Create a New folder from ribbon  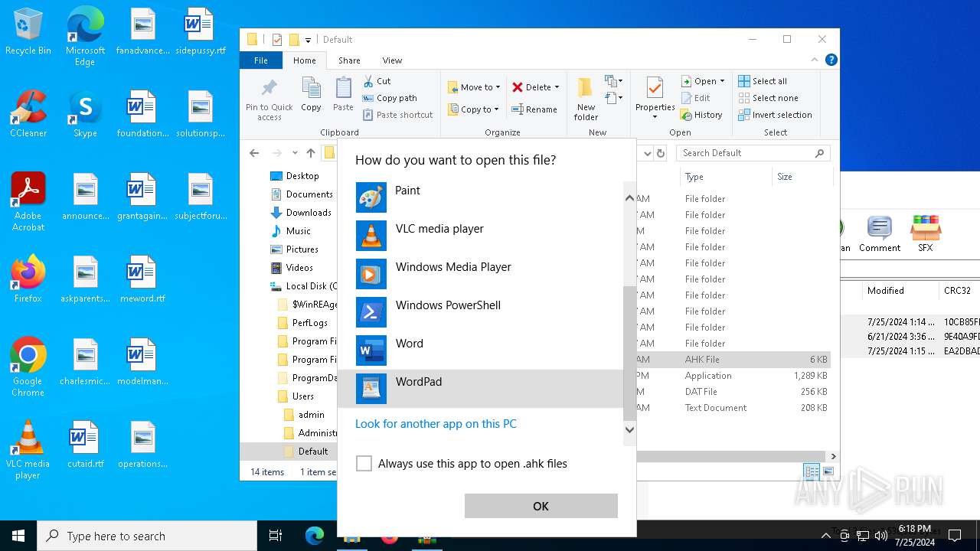point(586,99)
